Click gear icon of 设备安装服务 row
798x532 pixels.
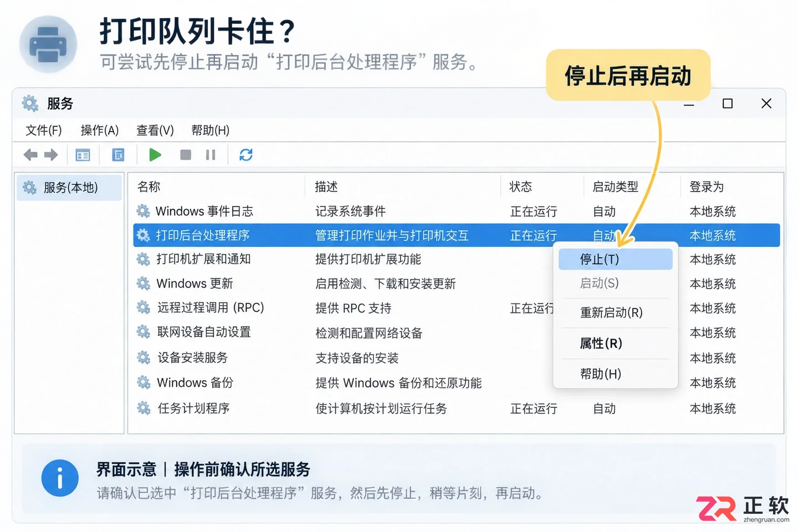[x=144, y=357]
